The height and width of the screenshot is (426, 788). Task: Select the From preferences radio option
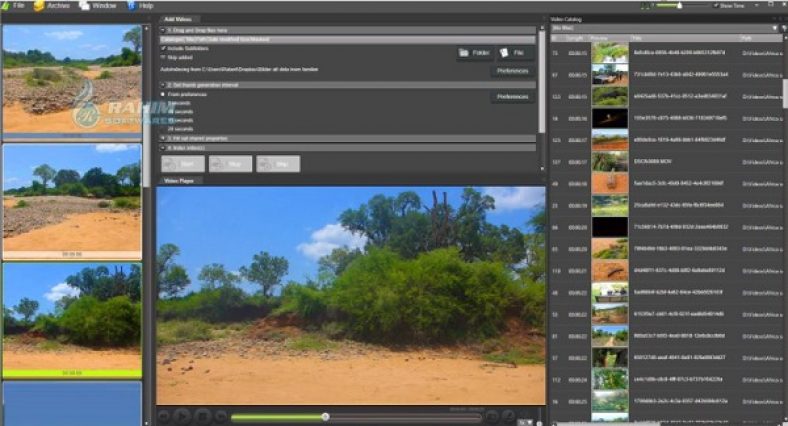point(163,94)
